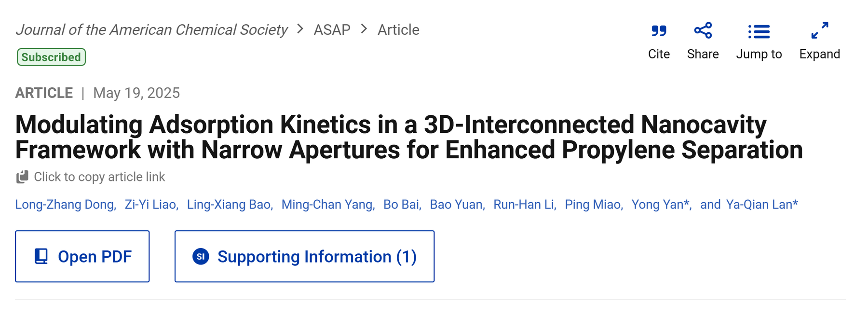Open the Jump to list icon

tap(759, 32)
